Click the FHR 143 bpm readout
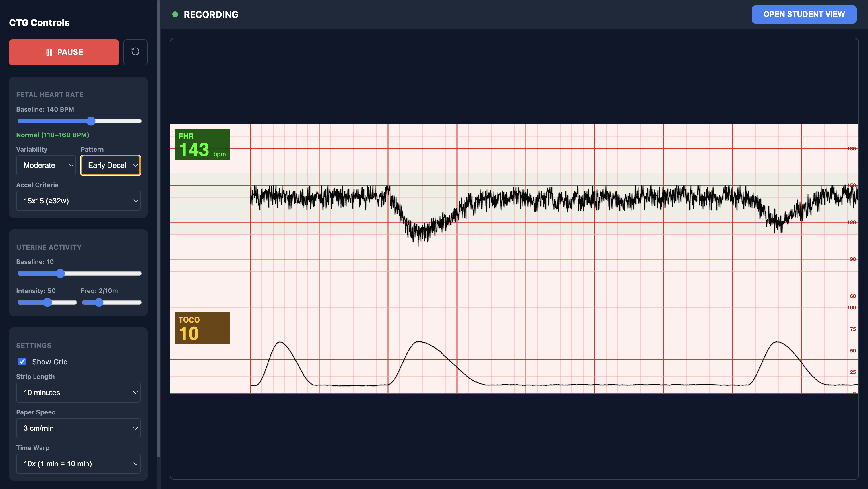Screen dimensions: 868x489 (x=202, y=144)
